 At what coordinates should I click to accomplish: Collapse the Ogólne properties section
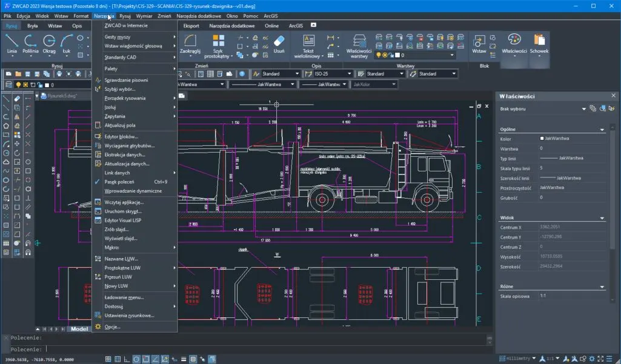click(602, 130)
